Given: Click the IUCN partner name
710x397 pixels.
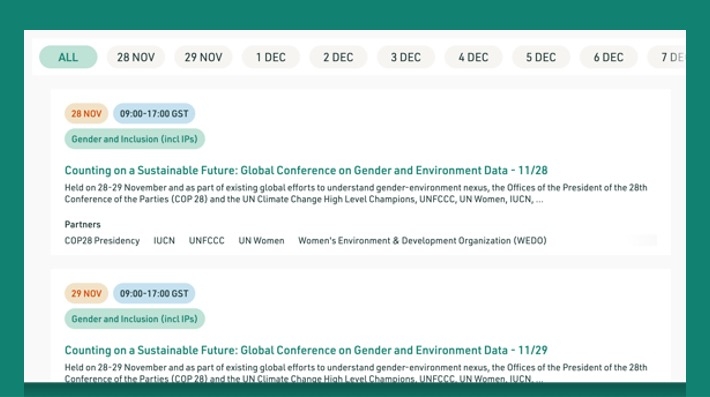Looking at the screenshot, I should [164, 240].
